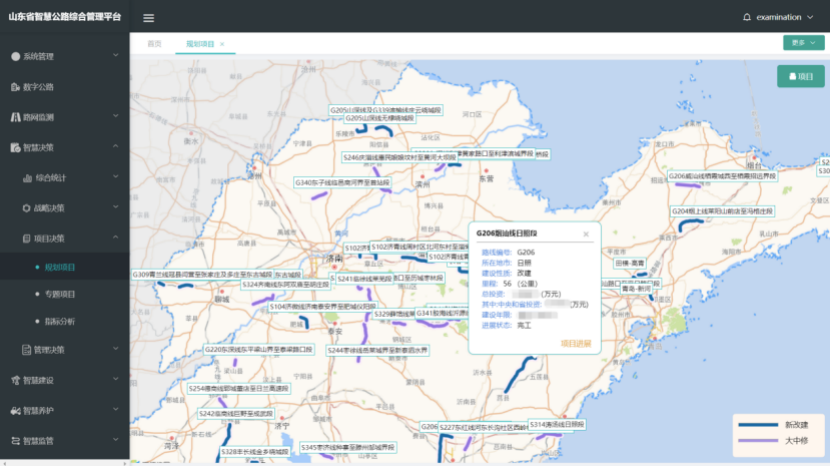
Task: Close the G206 project info popup
Action: (x=586, y=234)
